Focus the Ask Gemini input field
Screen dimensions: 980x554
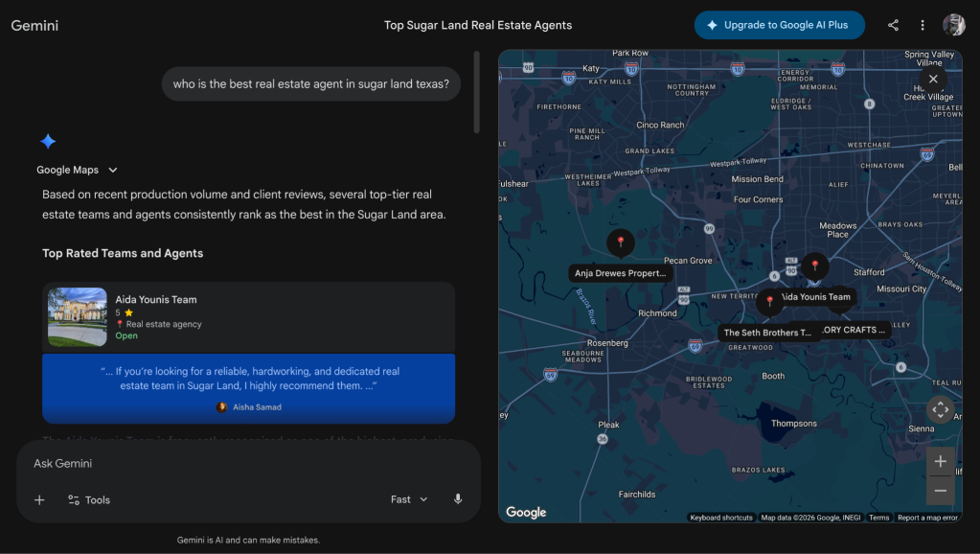[249, 463]
